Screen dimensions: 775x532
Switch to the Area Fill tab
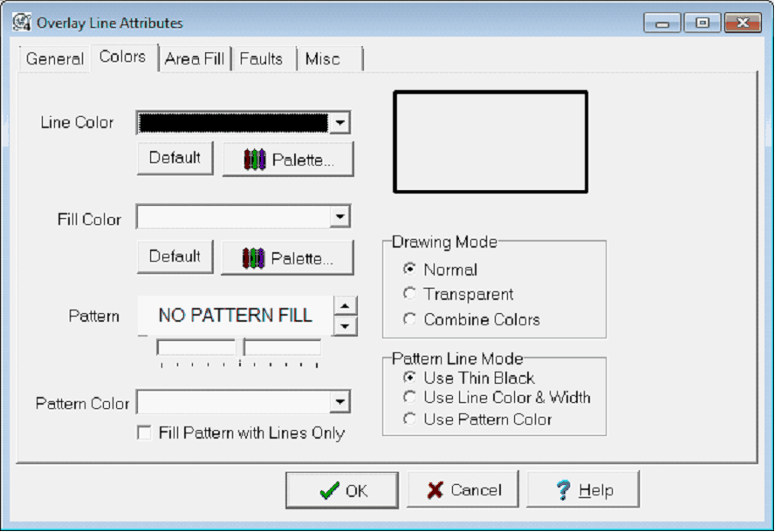pos(194,59)
